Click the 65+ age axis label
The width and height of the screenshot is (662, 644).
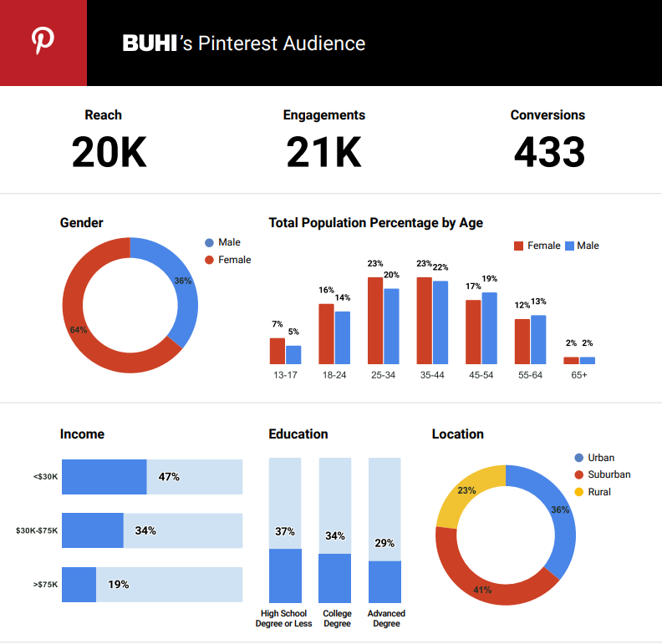tap(579, 375)
